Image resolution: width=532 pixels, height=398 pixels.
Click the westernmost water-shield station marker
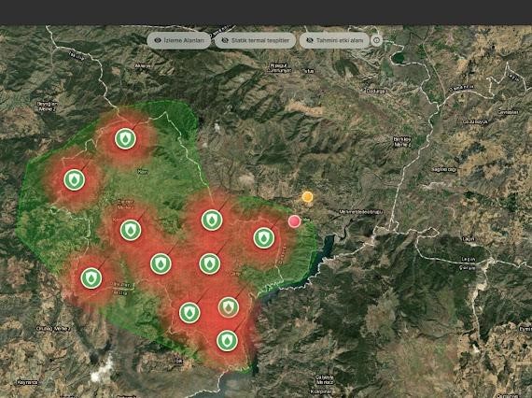75,179
